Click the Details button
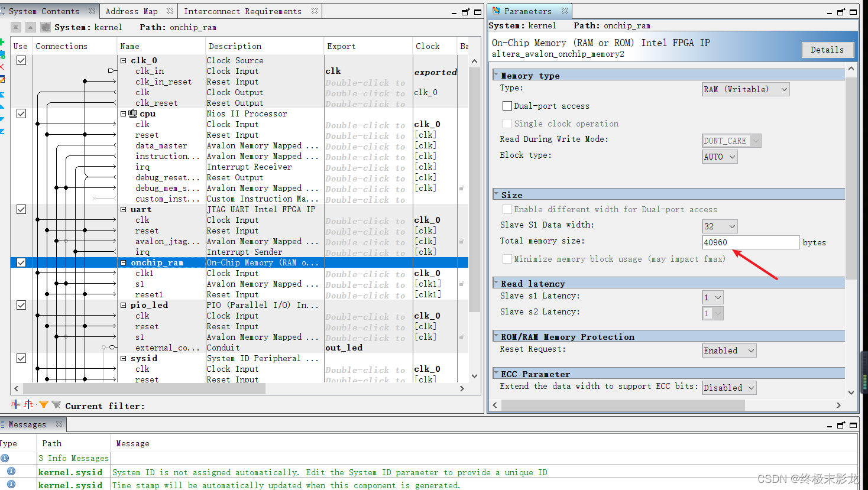Screen dimensions: 868x490 pos(828,50)
